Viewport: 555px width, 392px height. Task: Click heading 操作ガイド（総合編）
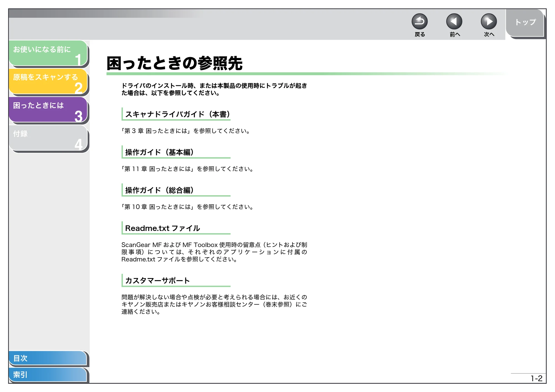click(160, 190)
